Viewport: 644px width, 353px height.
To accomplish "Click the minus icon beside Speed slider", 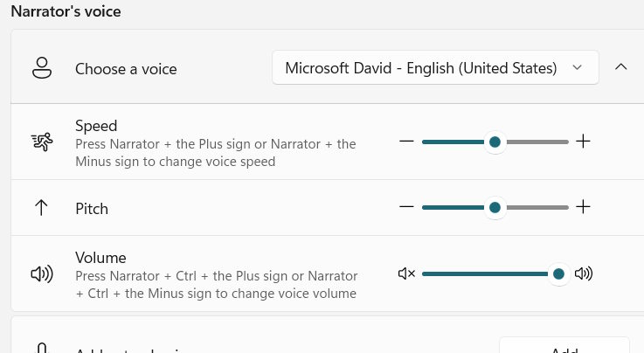I will pos(406,142).
